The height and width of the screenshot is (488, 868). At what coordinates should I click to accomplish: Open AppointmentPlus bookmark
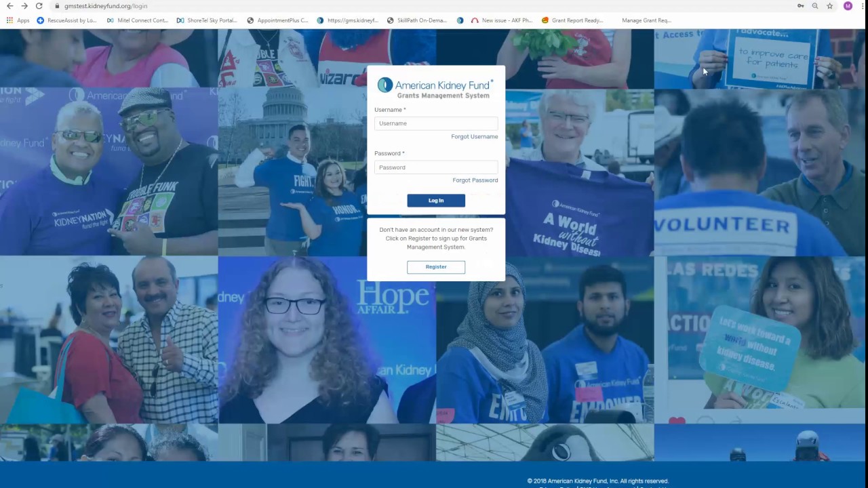click(277, 20)
